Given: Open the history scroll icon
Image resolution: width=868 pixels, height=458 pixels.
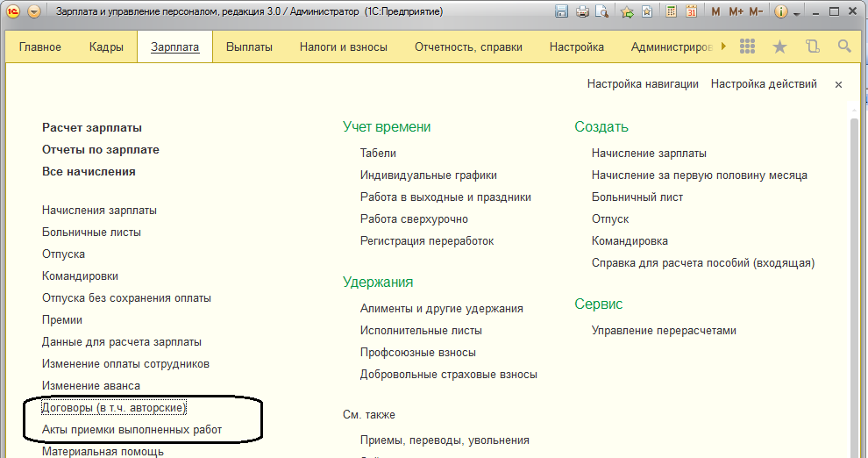Looking at the screenshot, I should [812, 47].
